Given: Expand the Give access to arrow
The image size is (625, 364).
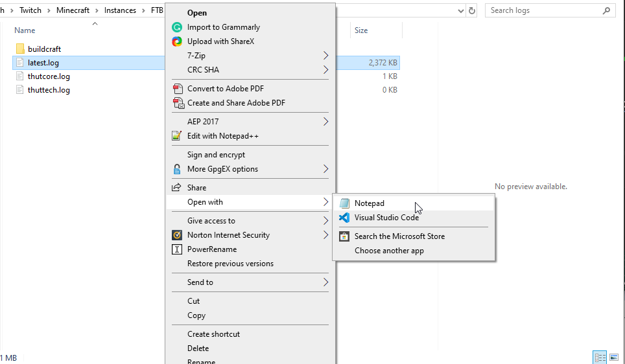Looking at the screenshot, I should [325, 221].
